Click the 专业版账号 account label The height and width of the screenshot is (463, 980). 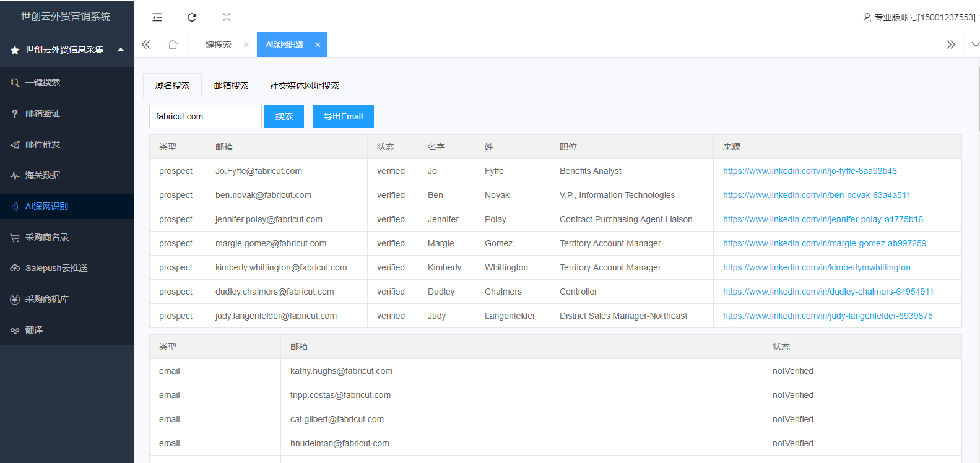tap(925, 17)
